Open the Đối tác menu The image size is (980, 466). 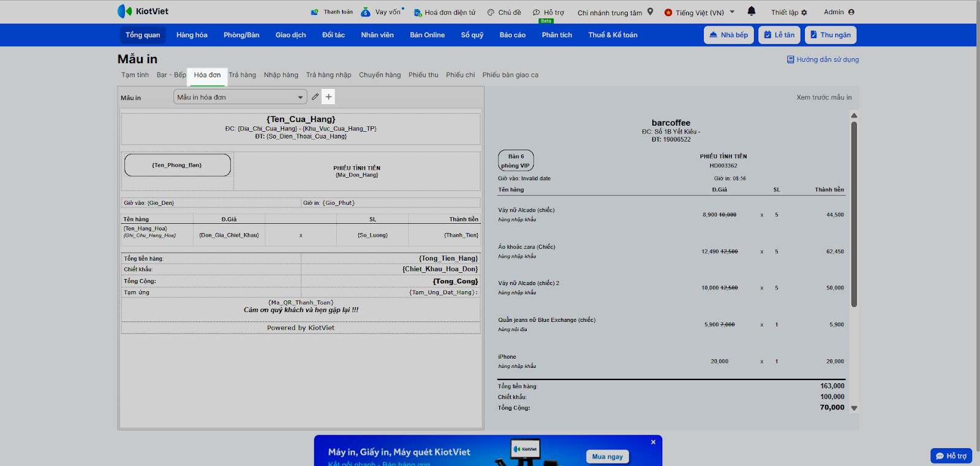click(x=333, y=35)
